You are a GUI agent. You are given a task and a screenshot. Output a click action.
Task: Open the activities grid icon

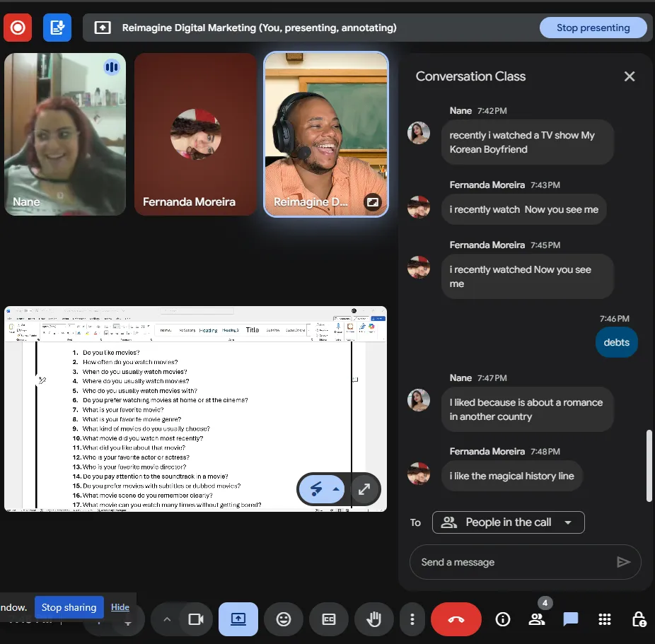(605, 619)
